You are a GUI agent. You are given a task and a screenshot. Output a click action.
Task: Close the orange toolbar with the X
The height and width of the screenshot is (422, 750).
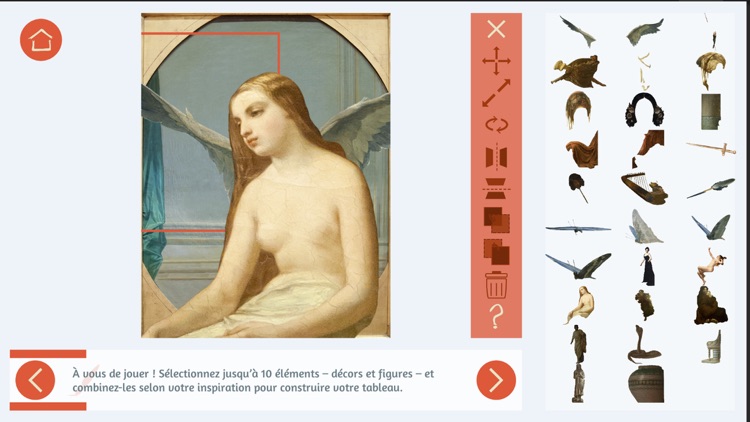click(x=496, y=29)
